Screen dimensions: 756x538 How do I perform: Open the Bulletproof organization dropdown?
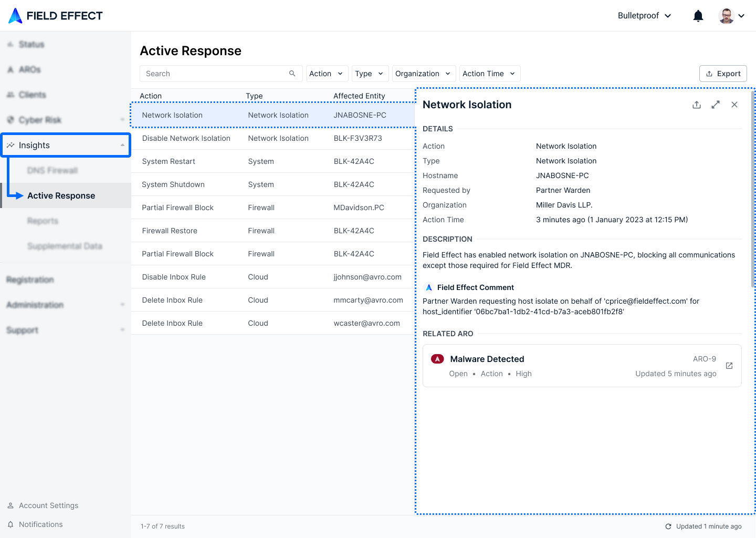tap(645, 16)
